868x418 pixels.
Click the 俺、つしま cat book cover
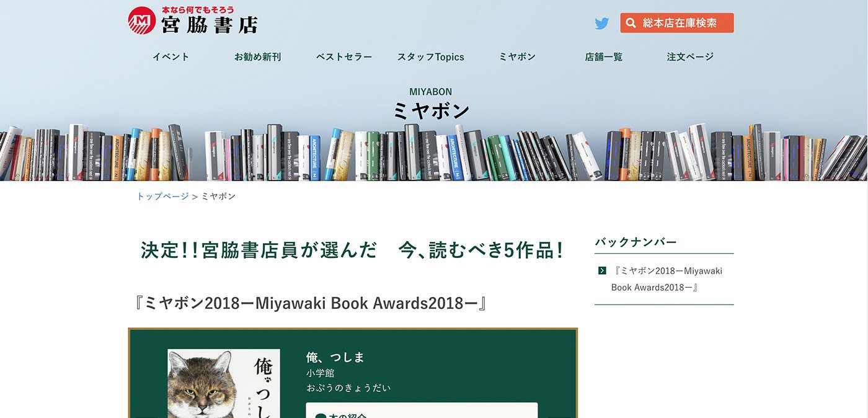(x=223, y=383)
